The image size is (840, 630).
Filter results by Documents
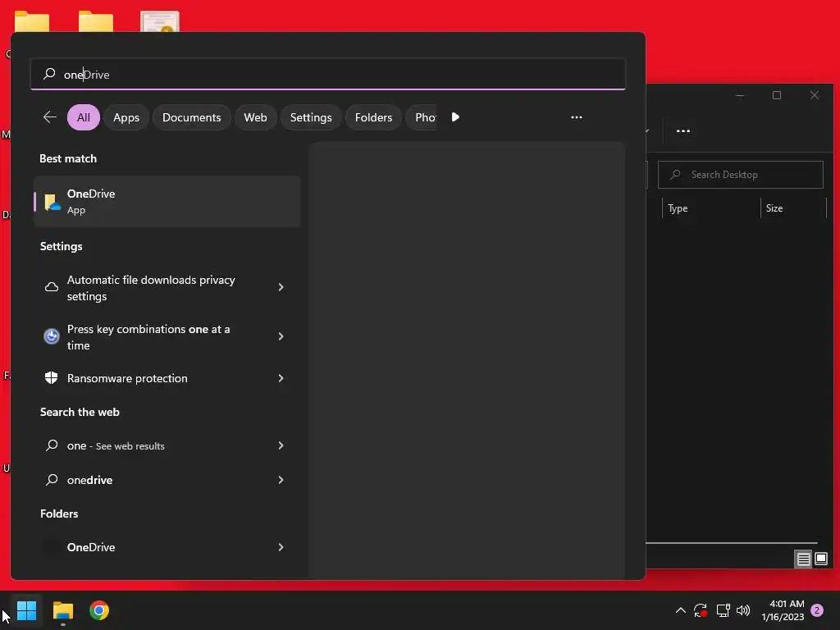click(191, 117)
